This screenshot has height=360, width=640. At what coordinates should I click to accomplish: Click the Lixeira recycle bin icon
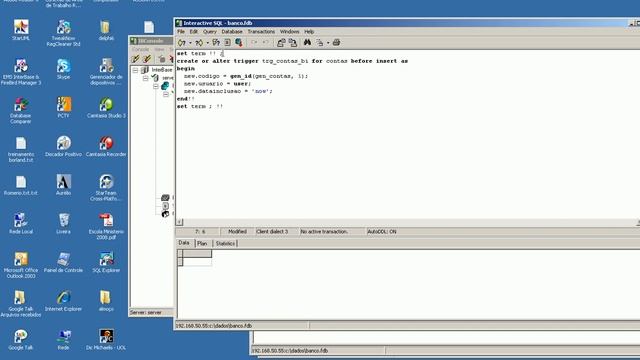click(x=63, y=223)
